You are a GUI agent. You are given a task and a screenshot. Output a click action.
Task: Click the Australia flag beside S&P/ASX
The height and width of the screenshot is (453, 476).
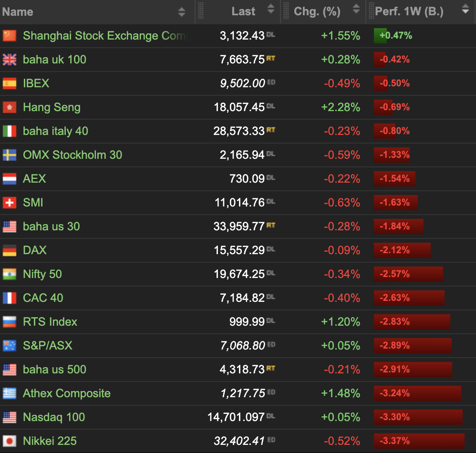(10, 346)
